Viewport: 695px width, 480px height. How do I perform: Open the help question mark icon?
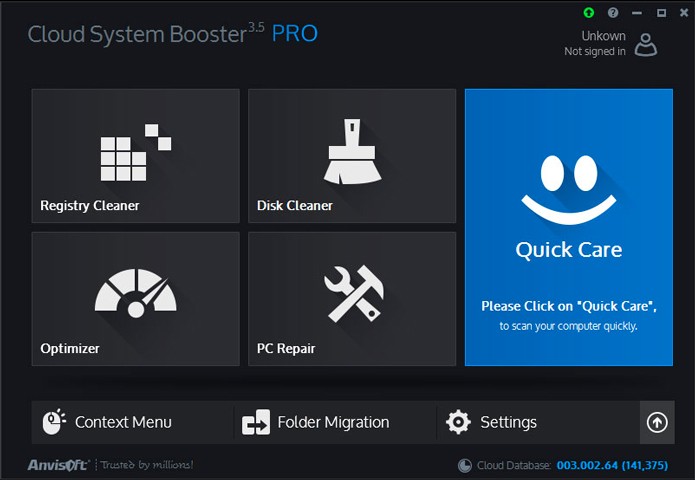613,13
